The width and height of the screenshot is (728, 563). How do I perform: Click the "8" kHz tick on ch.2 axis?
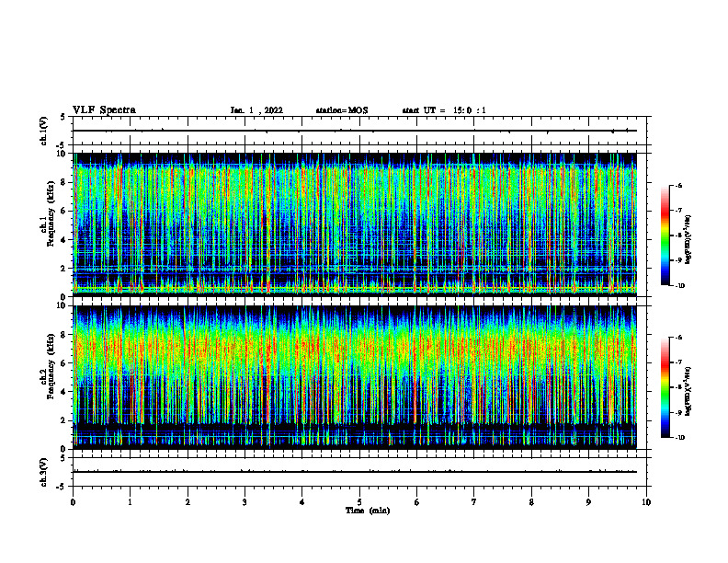click(x=63, y=335)
